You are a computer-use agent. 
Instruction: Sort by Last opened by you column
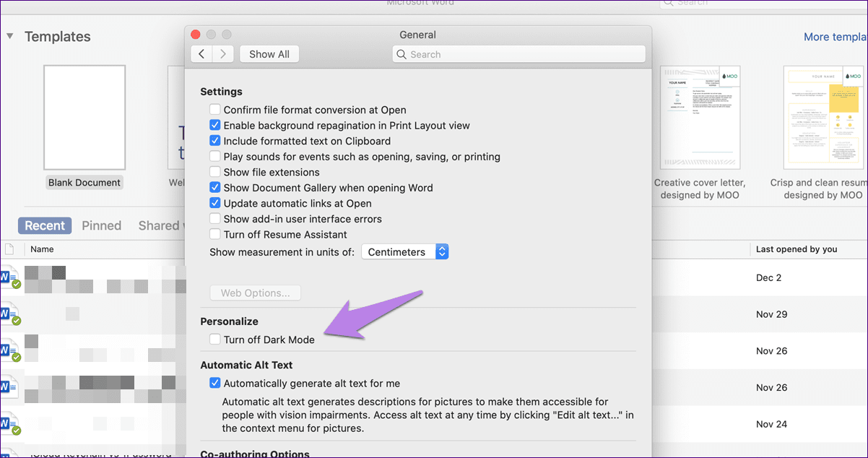pyautogui.click(x=797, y=249)
